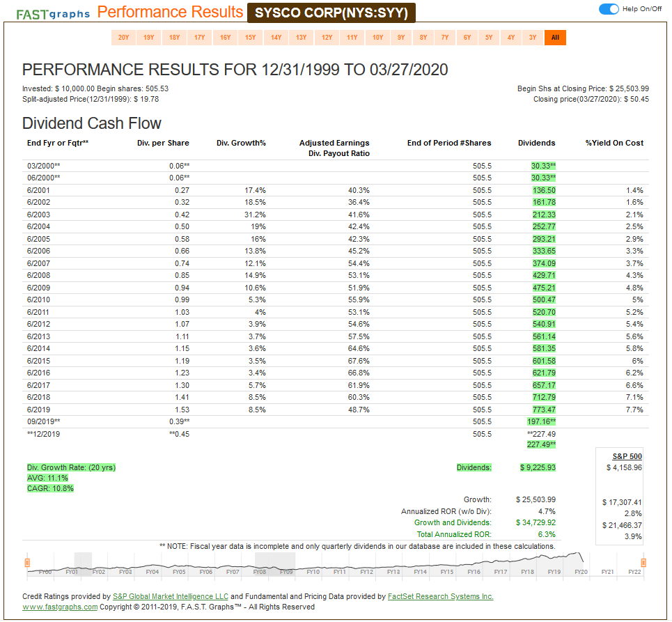Select the 11Y period tab

coord(352,38)
